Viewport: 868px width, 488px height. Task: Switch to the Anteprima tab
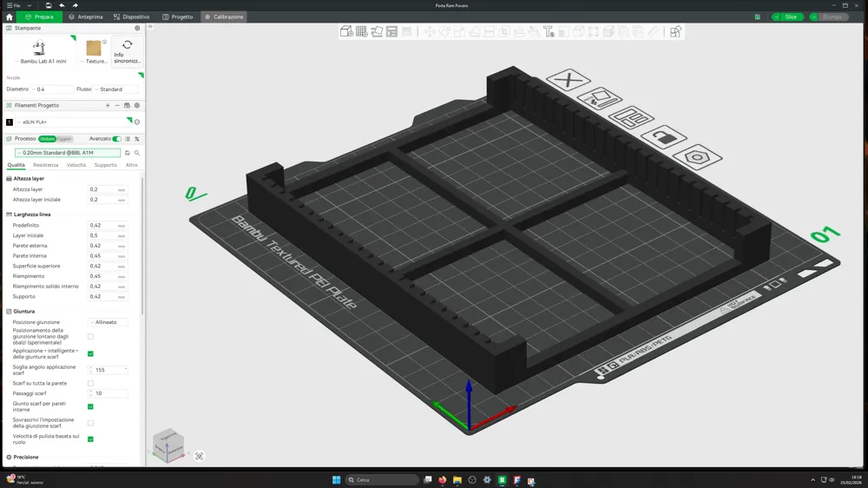[x=86, y=17]
